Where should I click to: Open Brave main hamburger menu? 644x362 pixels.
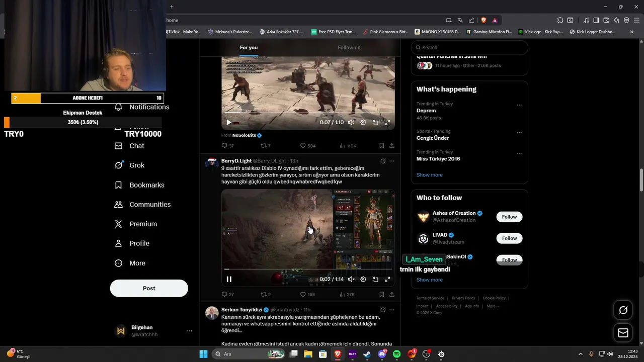click(637, 20)
